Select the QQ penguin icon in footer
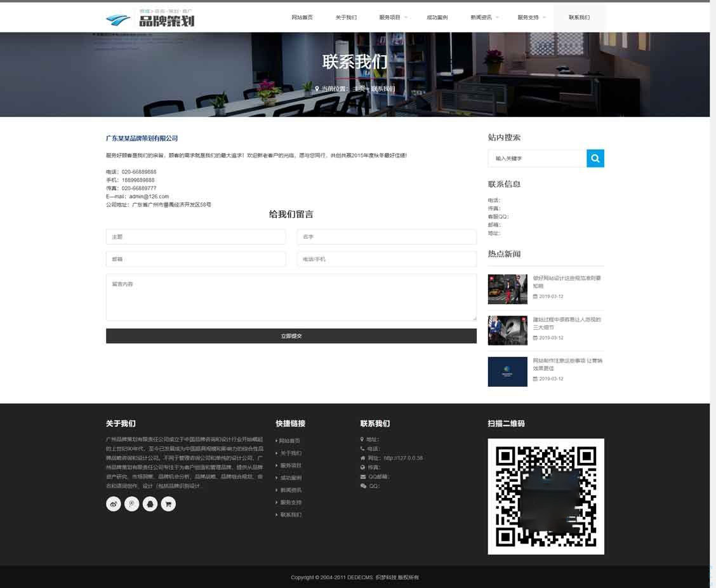 pos(150,504)
